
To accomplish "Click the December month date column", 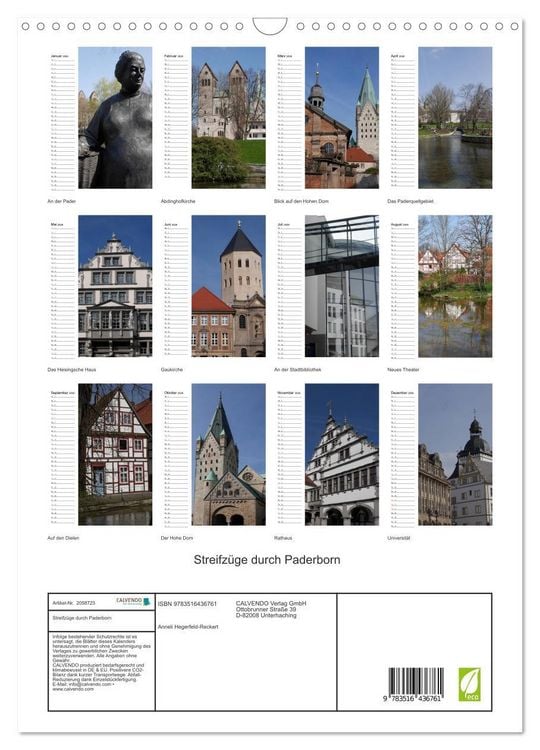I will tap(403, 457).
